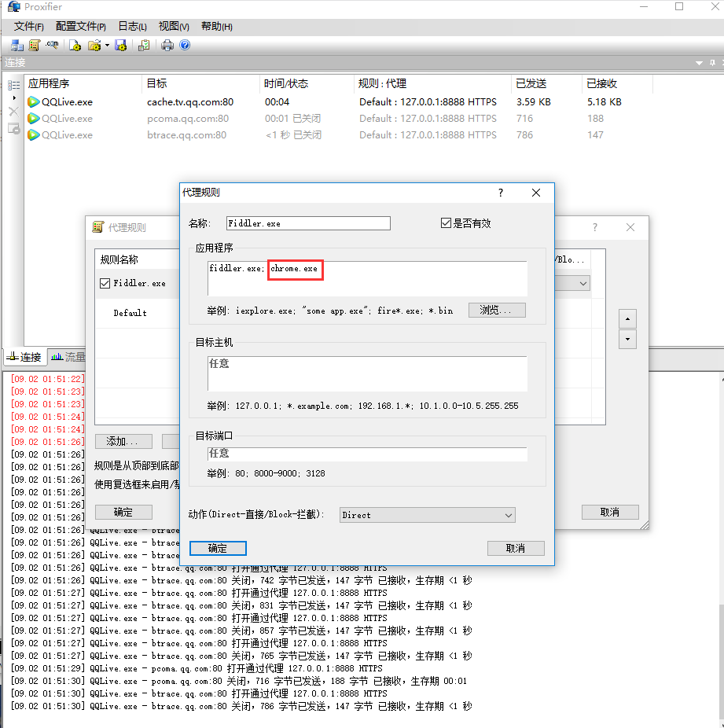Open dropdown in background rules action column
Screen dimensions: 724x728
(x=583, y=283)
